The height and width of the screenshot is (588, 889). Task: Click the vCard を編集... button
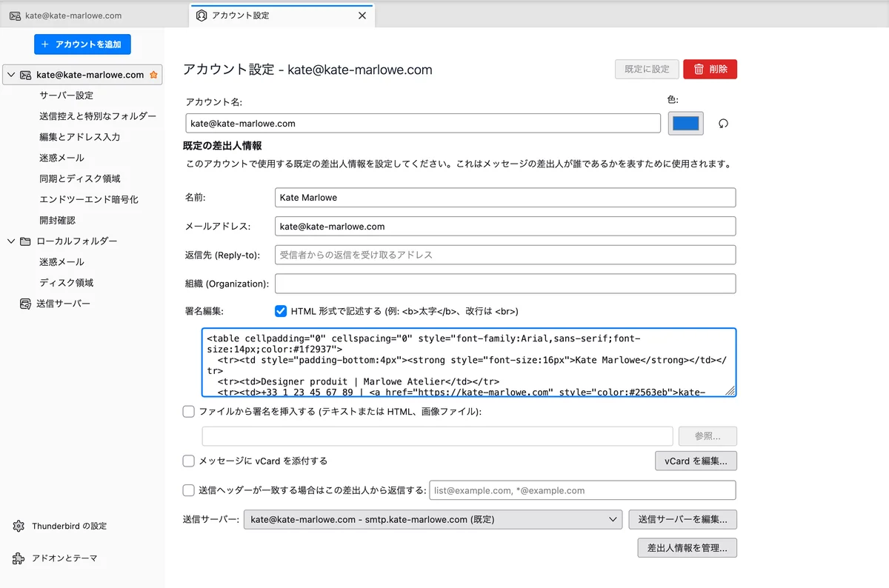[696, 461]
